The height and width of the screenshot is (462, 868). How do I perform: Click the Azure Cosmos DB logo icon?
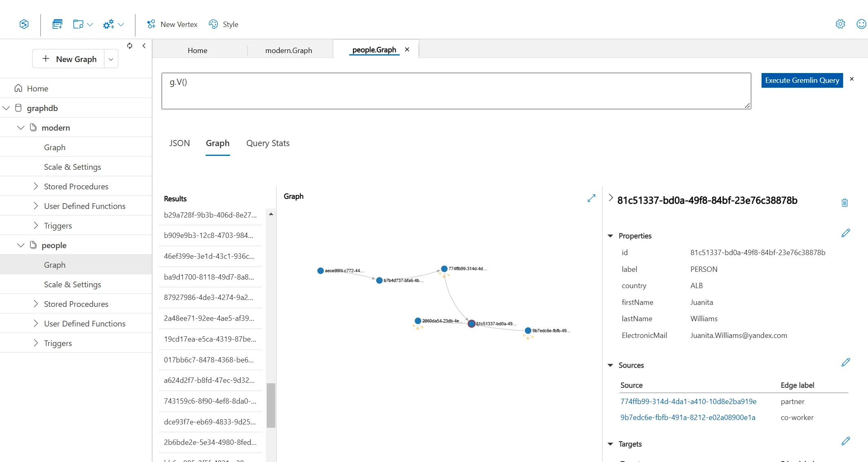(24, 24)
